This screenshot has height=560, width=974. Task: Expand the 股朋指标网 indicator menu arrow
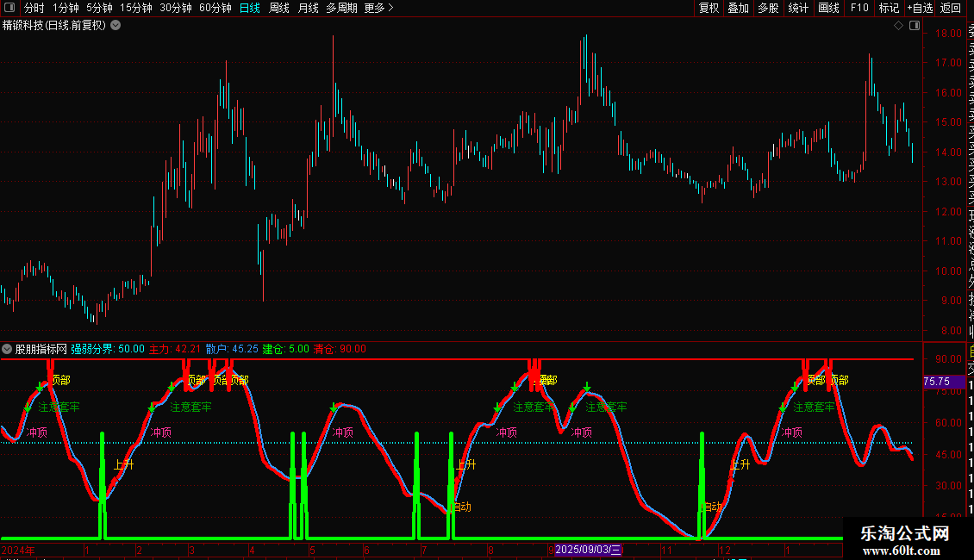[7, 349]
